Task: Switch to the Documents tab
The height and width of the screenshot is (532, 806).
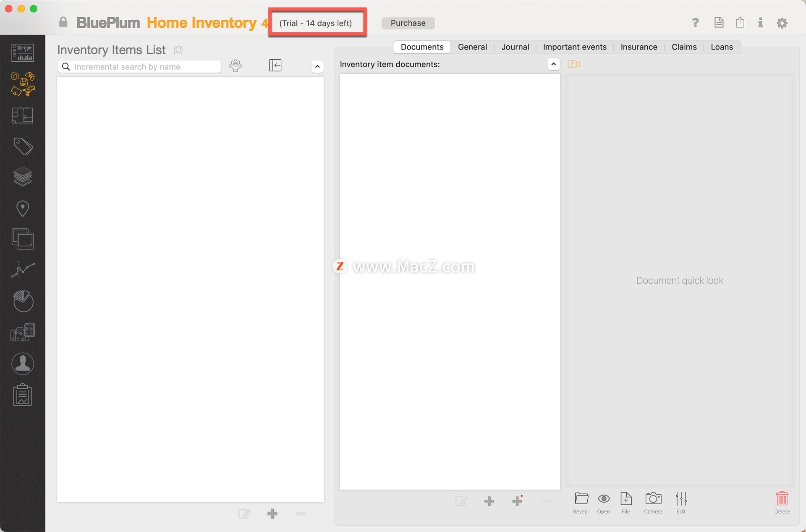Action: (x=422, y=47)
